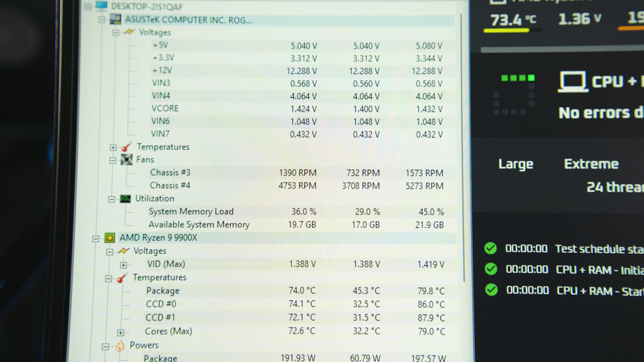The image size is (644, 362).
Task: Click the Extreme test size option
Action: coord(591,164)
